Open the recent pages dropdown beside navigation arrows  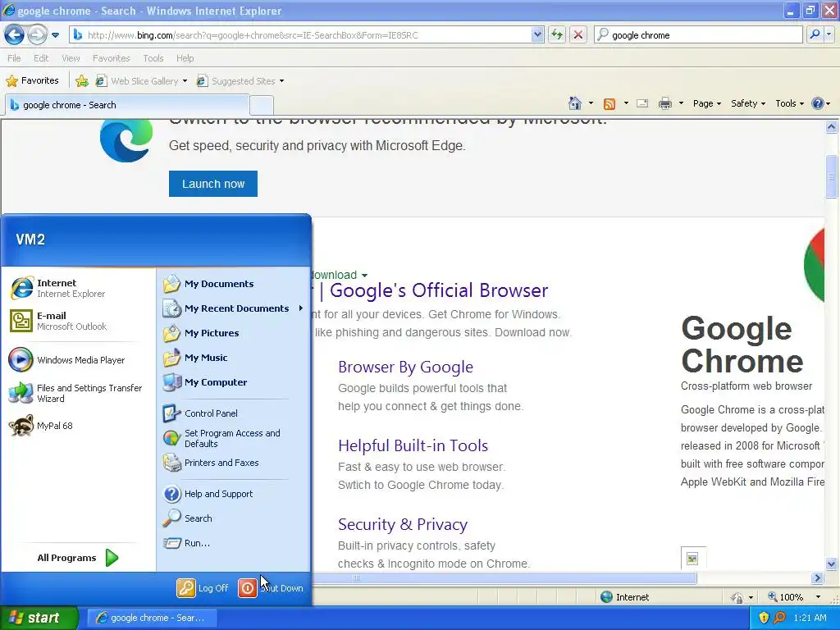[55, 35]
